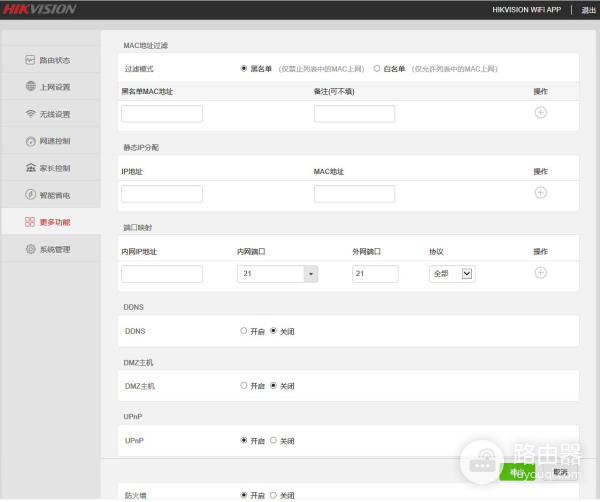Click the 静态IP分配 section heading
This screenshot has width=600, height=502.
coord(141,147)
